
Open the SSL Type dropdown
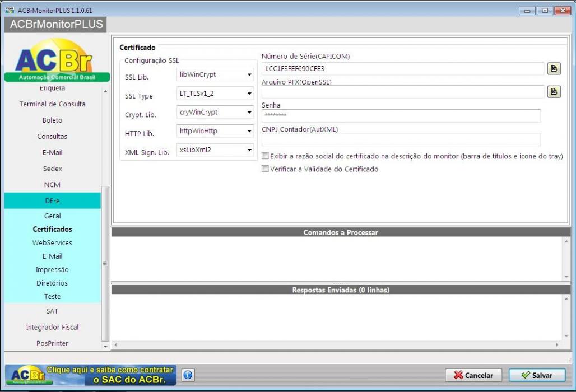(215, 93)
